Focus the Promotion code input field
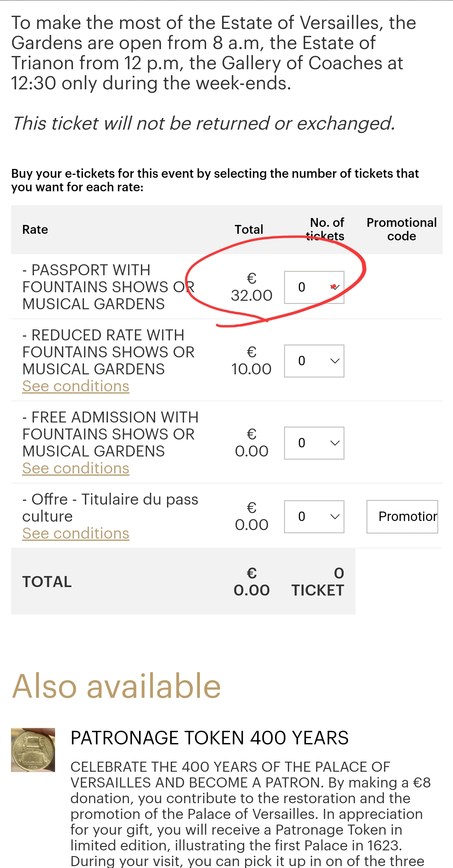The width and height of the screenshot is (453, 868). click(402, 517)
